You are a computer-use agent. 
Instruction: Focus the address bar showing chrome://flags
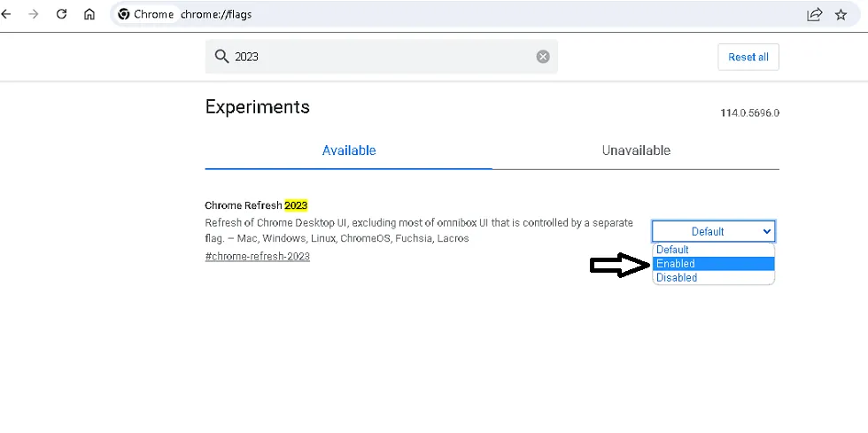pyautogui.click(x=443, y=14)
